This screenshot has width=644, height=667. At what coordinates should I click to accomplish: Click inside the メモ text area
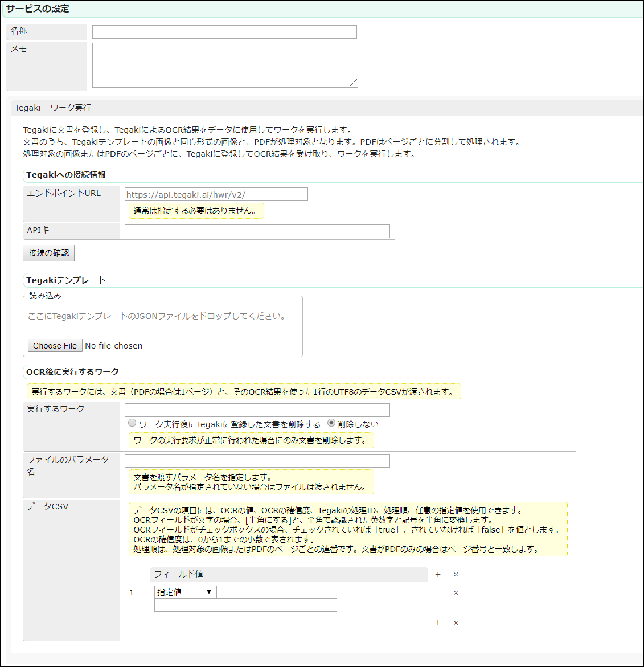tap(224, 65)
